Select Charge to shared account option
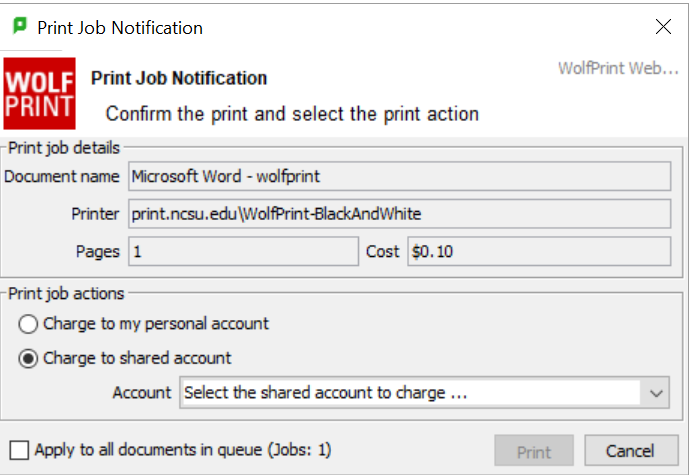Viewport: 691px width, 476px height. click(x=29, y=358)
